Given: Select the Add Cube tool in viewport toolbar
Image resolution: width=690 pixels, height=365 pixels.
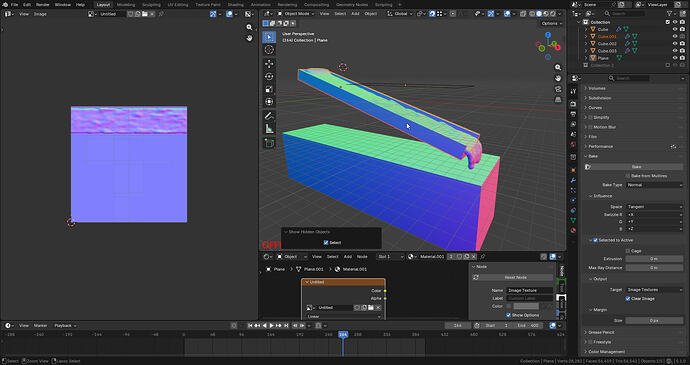Looking at the screenshot, I should [x=269, y=143].
